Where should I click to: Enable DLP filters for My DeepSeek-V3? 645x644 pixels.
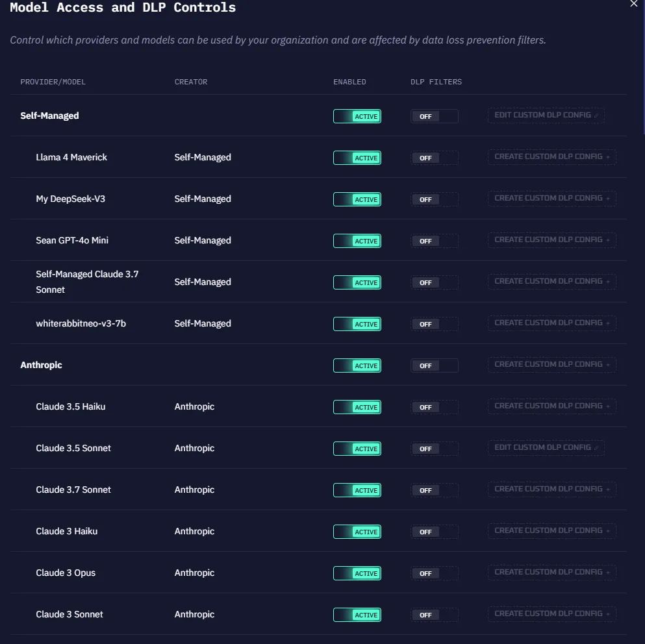tap(434, 199)
